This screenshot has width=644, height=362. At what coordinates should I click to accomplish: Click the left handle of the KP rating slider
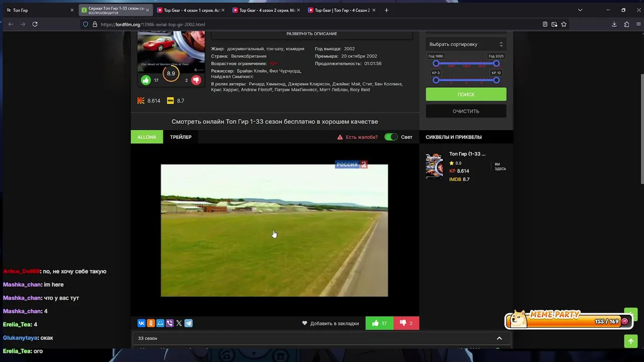436,80
